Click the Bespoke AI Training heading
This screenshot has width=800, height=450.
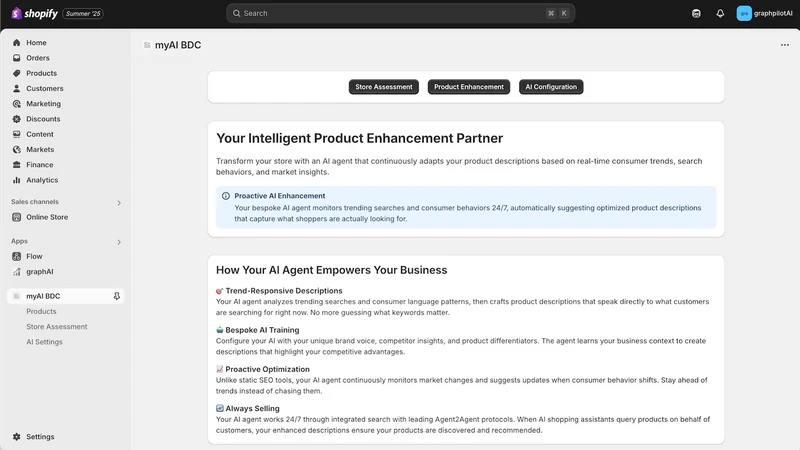[x=262, y=330]
